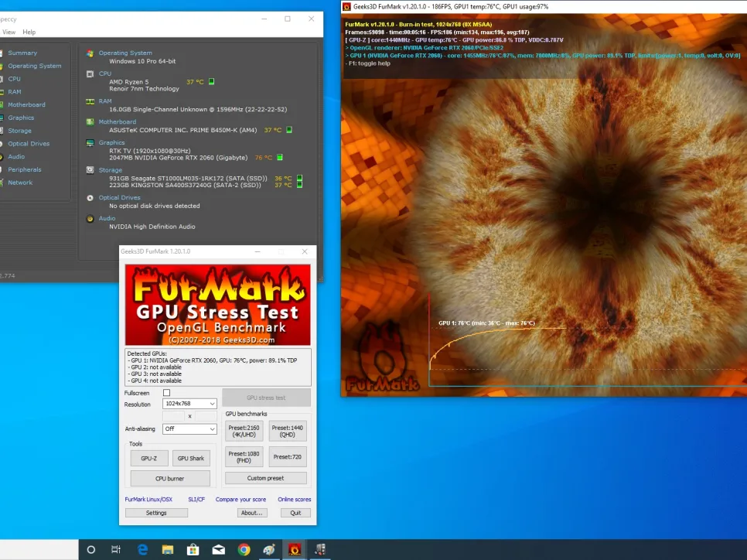Viewport: 747px width, 560px height.
Task: Run the Preset:1440 (QHD) benchmark
Action: tap(287, 432)
